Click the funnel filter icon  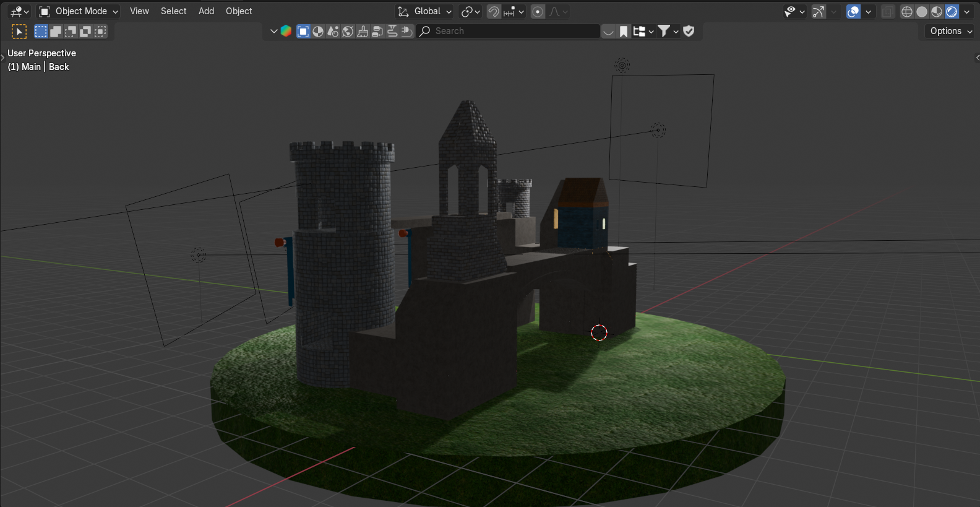664,31
